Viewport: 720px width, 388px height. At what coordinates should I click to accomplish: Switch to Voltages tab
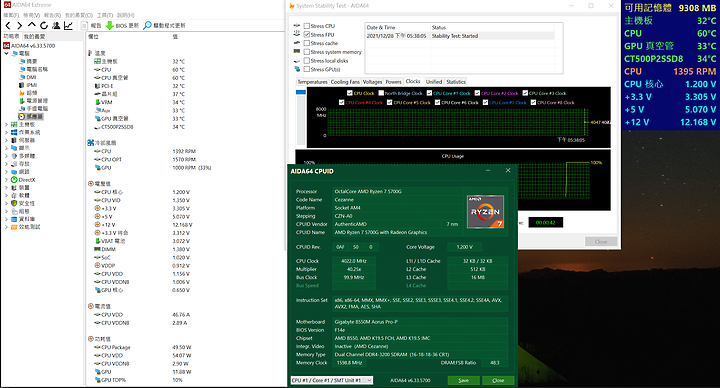tap(372, 82)
